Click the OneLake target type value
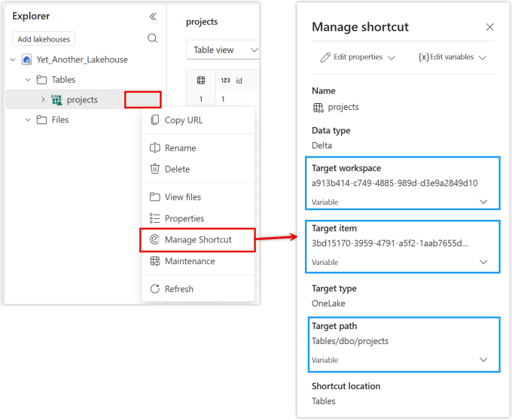The width and height of the screenshot is (512, 420). click(328, 303)
